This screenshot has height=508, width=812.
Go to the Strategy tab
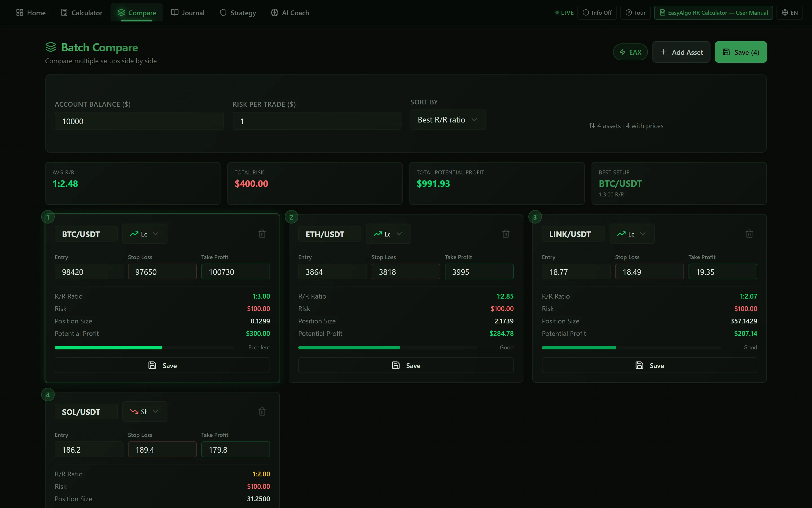[x=238, y=13]
